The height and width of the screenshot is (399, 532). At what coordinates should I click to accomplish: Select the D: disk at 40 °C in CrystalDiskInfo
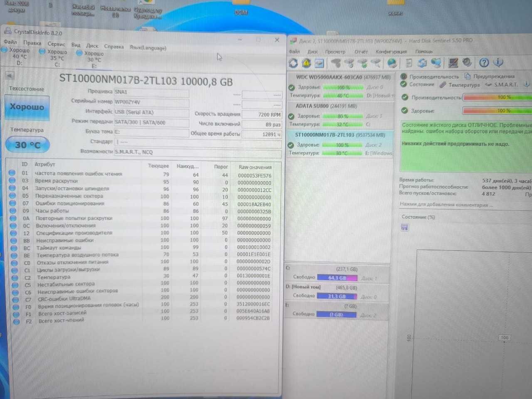coord(16,57)
